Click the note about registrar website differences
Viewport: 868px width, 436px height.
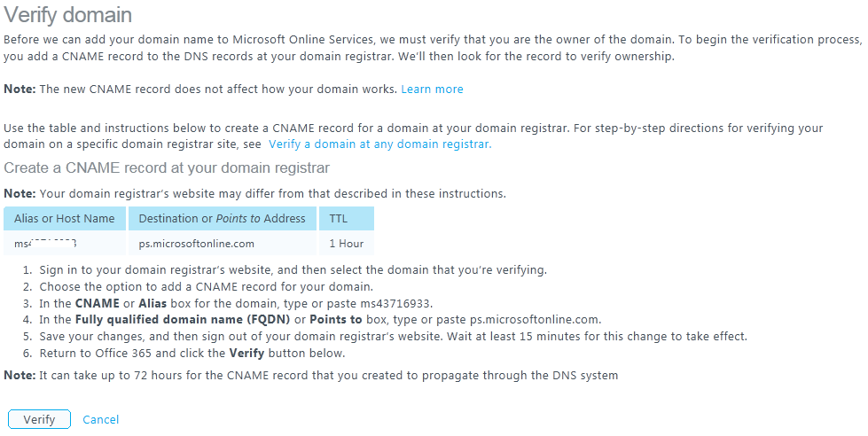point(255,194)
